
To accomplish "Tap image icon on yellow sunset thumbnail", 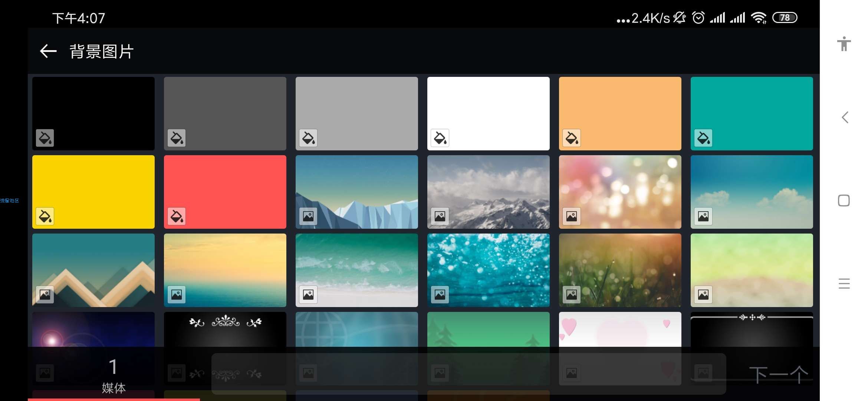I will click(x=177, y=294).
